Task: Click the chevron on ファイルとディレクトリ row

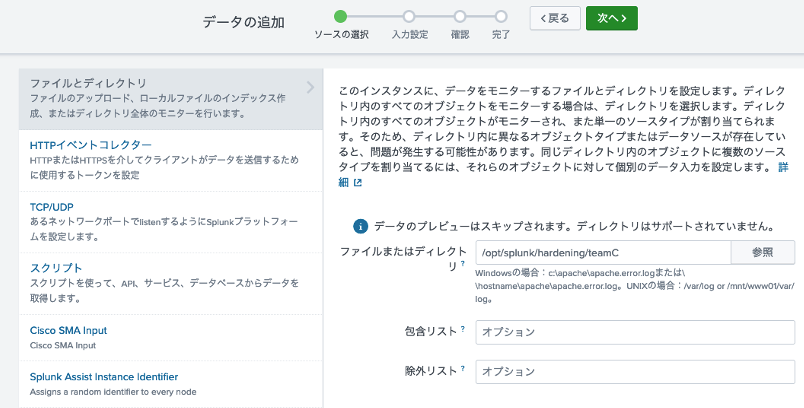Action: point(310,88)
